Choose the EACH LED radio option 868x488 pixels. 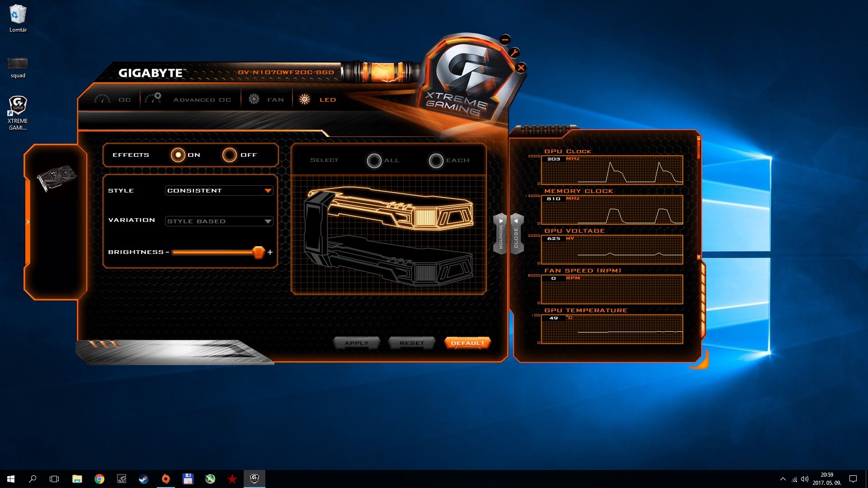(x=436, y=160)
